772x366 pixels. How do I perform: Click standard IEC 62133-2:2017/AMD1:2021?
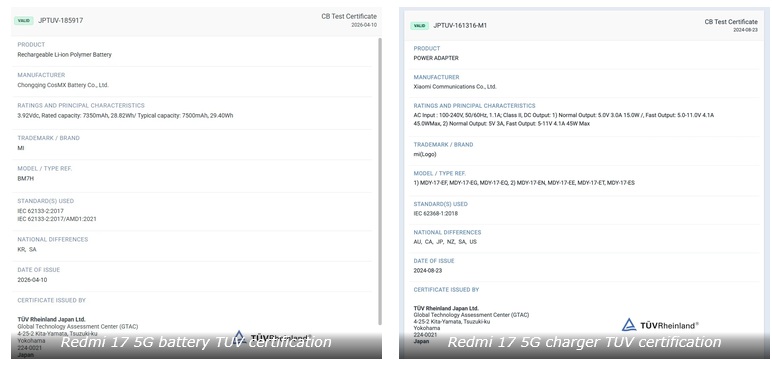pyautogui.click(x=57, y=219)
